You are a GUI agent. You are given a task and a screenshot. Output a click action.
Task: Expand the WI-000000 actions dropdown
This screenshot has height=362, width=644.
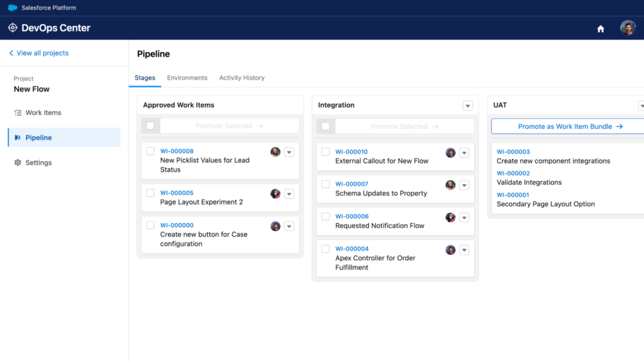289,226
